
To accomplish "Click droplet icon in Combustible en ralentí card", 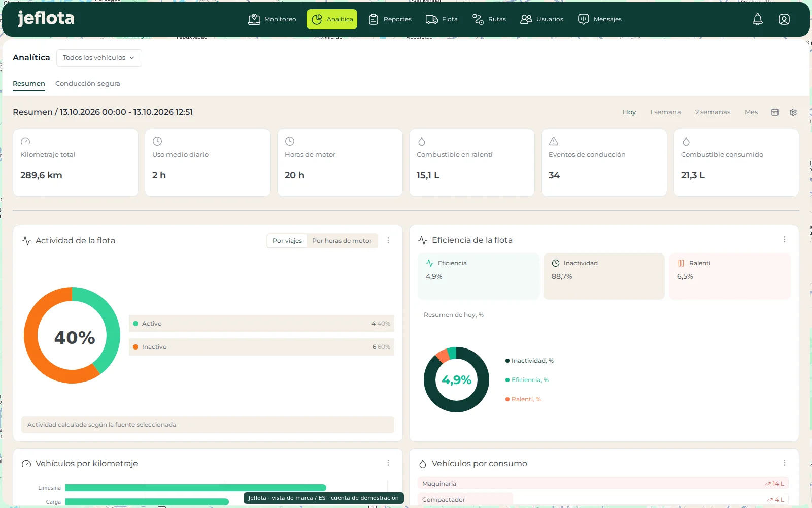I will coord(422,141).
